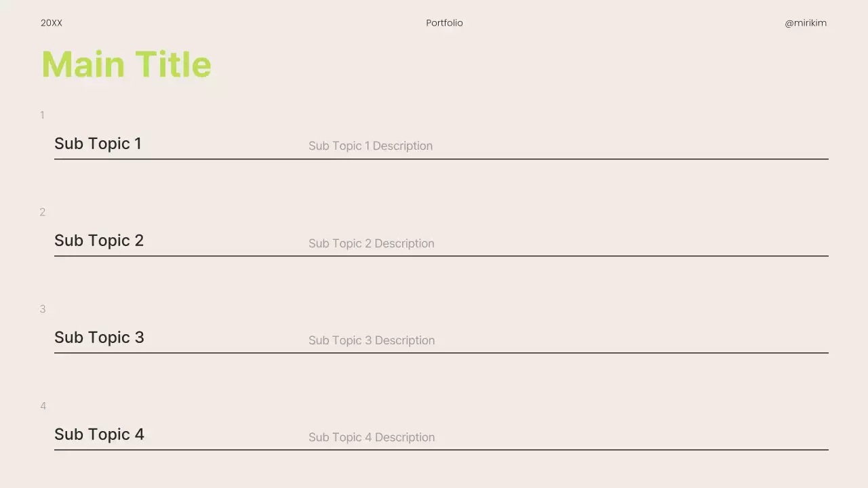
Task: Select the green "Main Title" heading
Action: 126,65
